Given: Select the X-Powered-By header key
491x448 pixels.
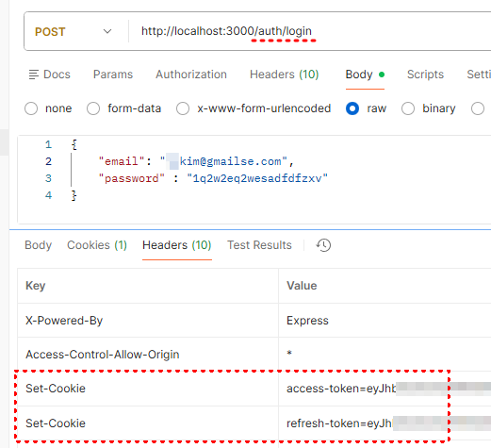Looking at the screenshot, I should [x=64, y=321].
